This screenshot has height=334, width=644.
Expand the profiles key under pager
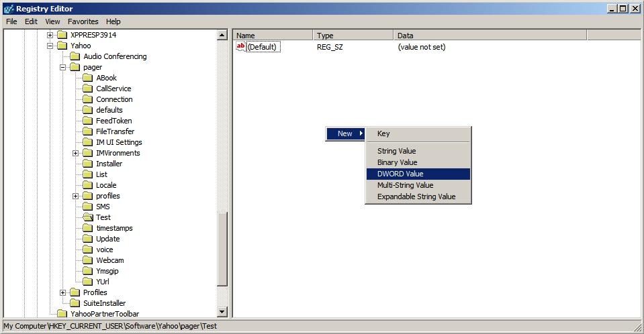click(x=76, y=196)
